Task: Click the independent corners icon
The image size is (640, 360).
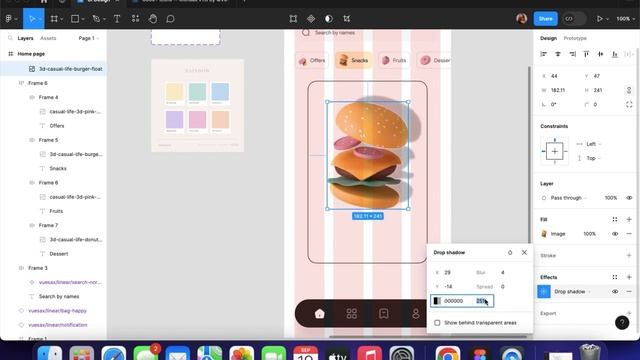Action: pos(629,104)
